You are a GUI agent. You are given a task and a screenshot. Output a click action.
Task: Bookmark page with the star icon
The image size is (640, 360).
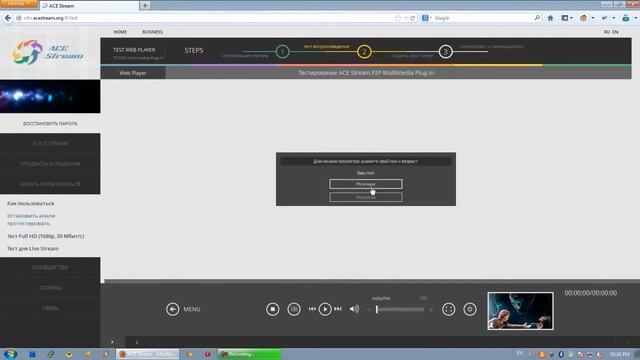click(398, 18)
